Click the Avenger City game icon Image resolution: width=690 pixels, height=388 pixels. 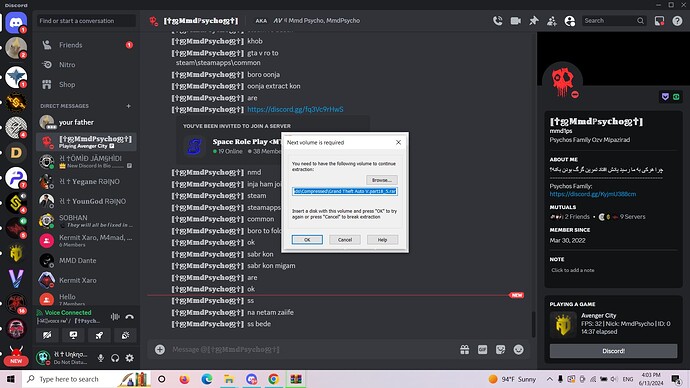tap(563, 324)
